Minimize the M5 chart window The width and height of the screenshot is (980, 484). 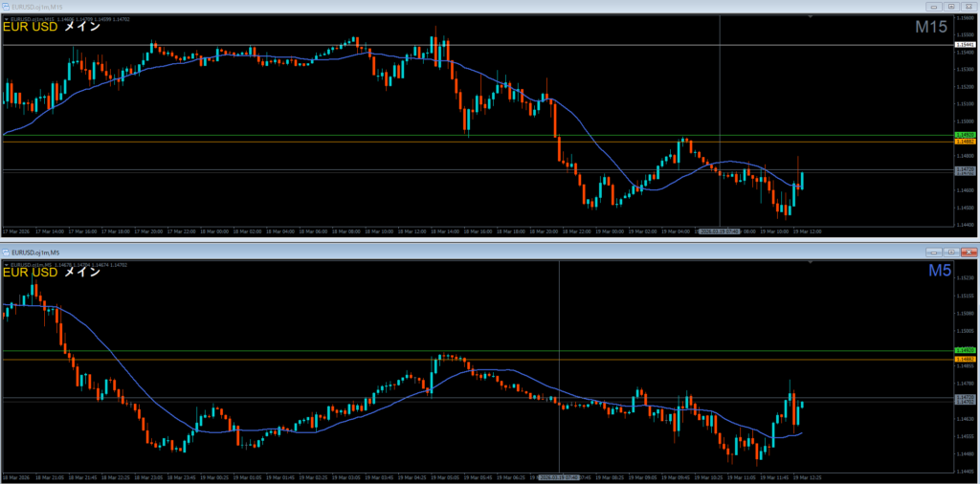[x=933, y=252]
